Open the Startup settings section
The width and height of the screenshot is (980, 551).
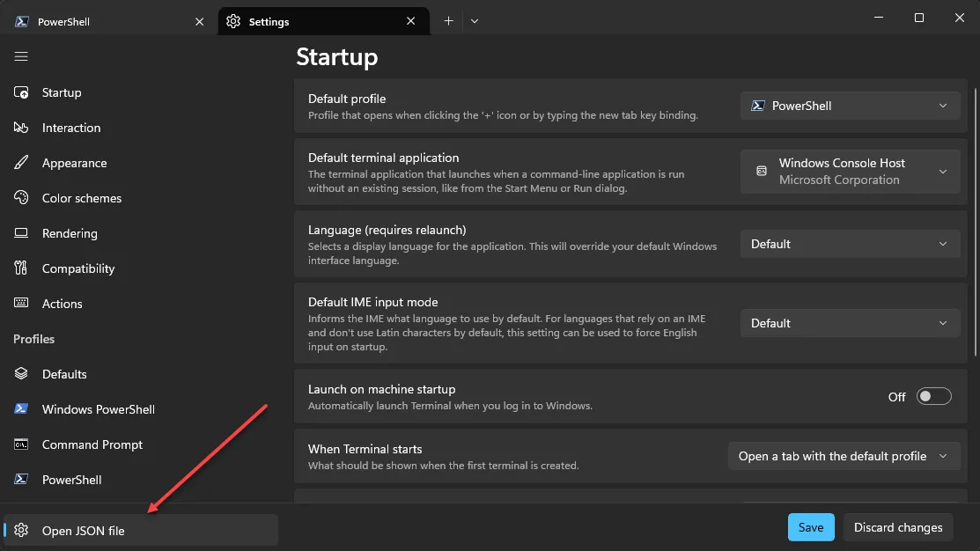(61, 92)
